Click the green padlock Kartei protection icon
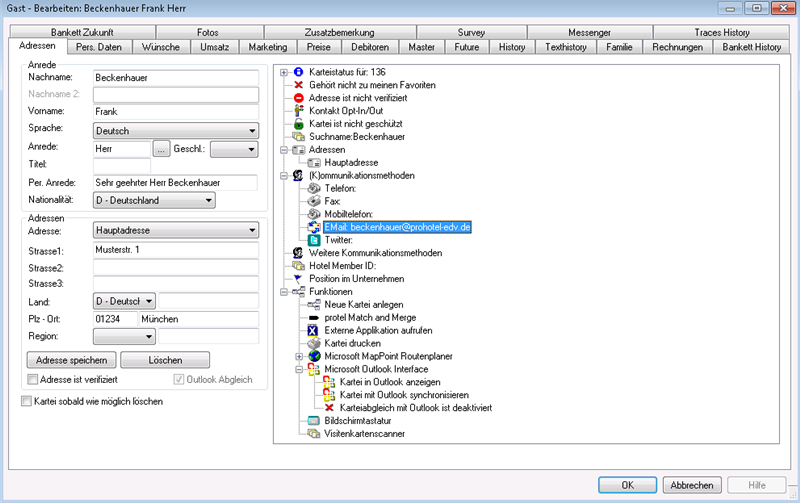Viewport: 800px width, 503px height. coord(298,124)
